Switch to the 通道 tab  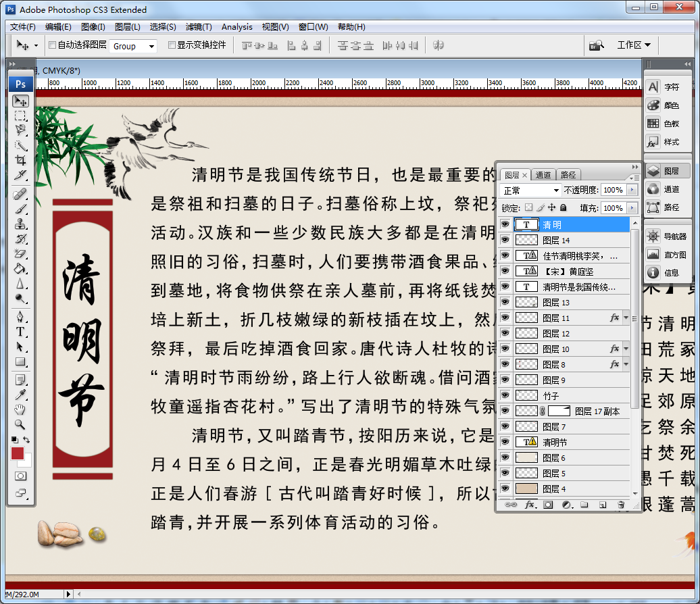tap(543, 175)
